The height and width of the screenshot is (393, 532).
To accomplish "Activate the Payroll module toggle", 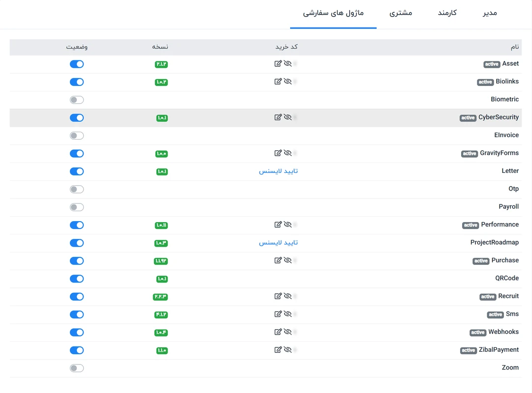I will [x=77, y=207].
